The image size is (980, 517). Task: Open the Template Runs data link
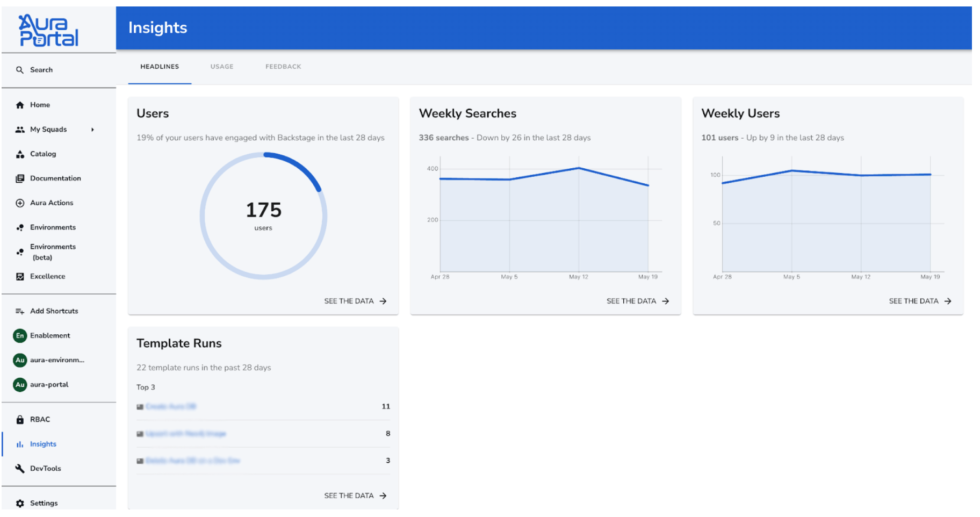[355, 495]
